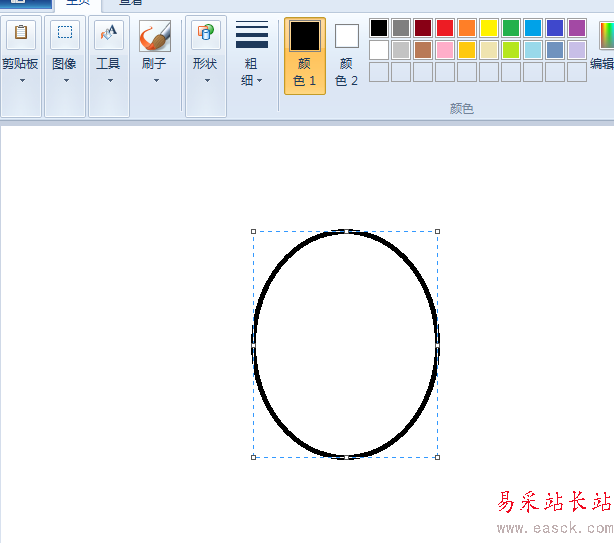Screen dimensions: 614x543
Task: Click the bottom-left ellipse selection handle
Action: coord(253,457)
